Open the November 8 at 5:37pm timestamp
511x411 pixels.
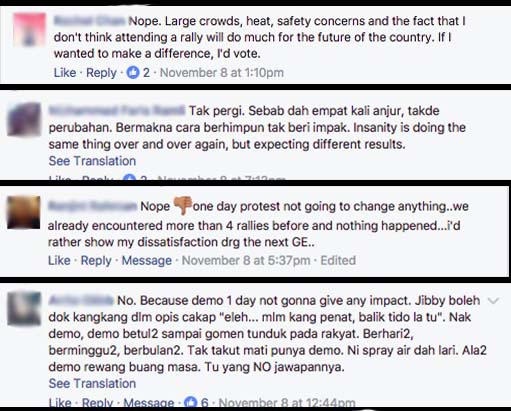point(246,260)
